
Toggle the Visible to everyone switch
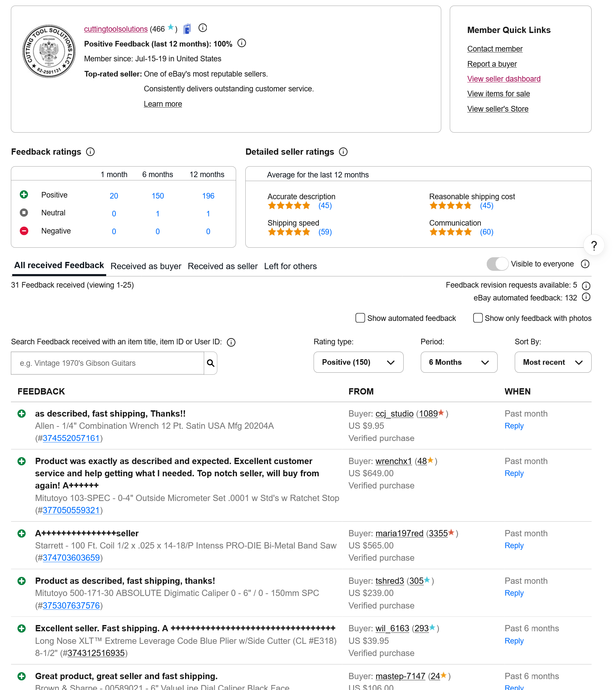coord(497,264)
